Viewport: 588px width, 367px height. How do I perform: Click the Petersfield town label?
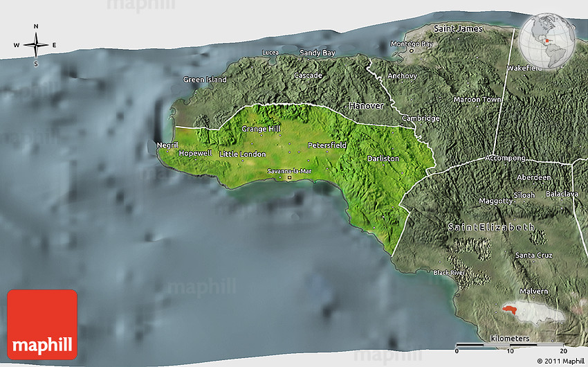pyautogui.click(x=327, y=146)
